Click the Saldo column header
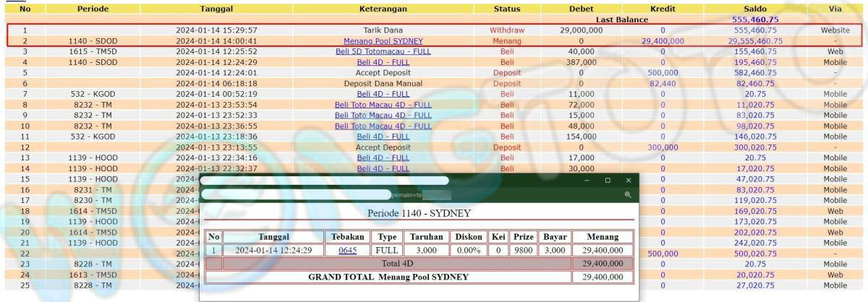868x302 pixels. tap(754, 9)
